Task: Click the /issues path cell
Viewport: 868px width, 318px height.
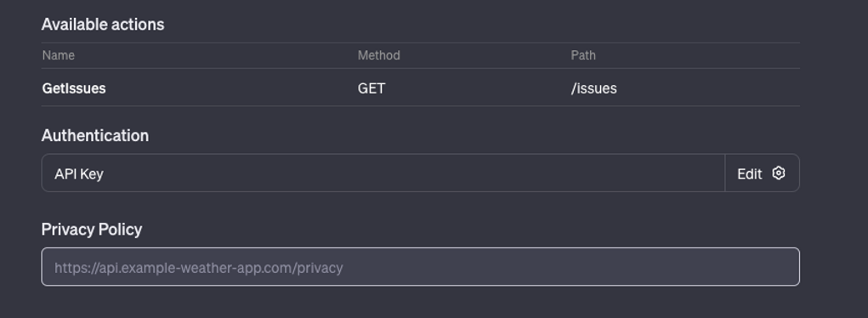Action: click(x=594, y=88)
